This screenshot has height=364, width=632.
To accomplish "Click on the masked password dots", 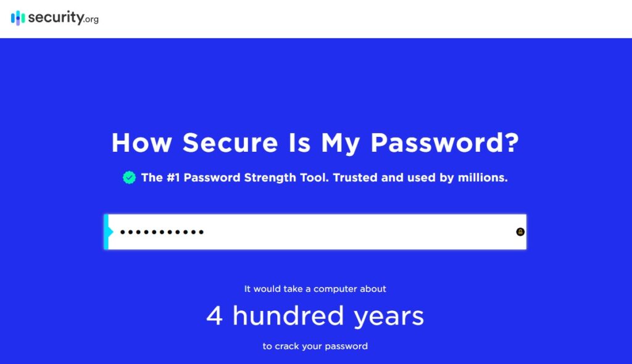I will (162, 232).
